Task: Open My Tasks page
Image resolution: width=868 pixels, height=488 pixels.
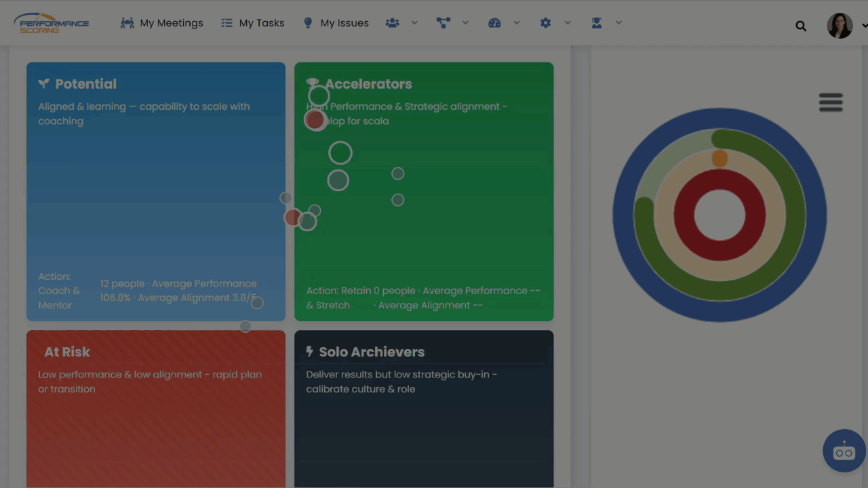Action: [253, 23]
